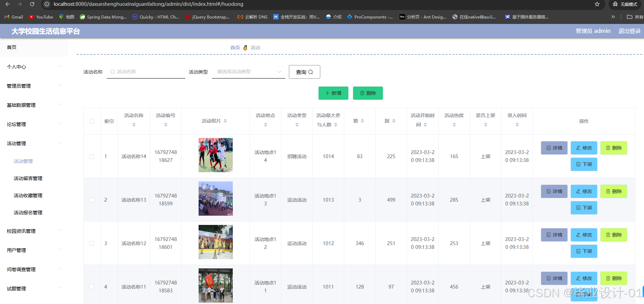This screenshot has width=644, height=304.
Task: Expand the 试题管理 sidebar menu
Action: (34, 289)
